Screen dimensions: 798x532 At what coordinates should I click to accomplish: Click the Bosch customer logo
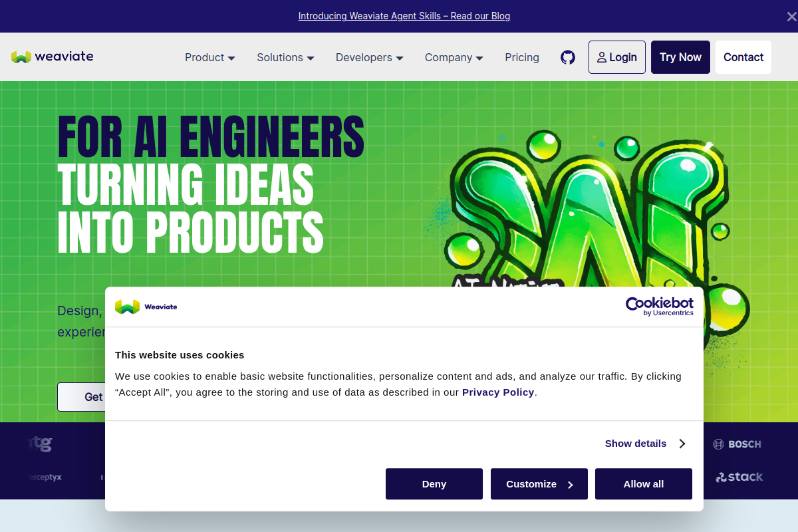tap(737, 444)
